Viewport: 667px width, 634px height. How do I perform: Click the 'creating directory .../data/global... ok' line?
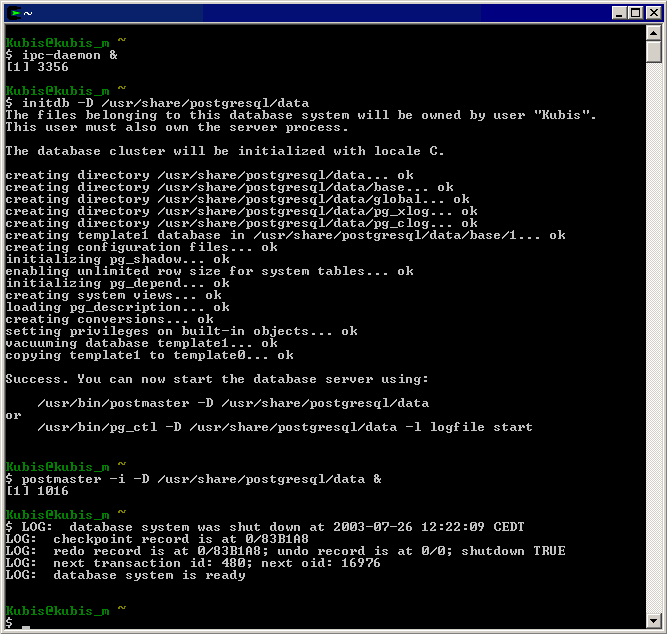point(238,199)
